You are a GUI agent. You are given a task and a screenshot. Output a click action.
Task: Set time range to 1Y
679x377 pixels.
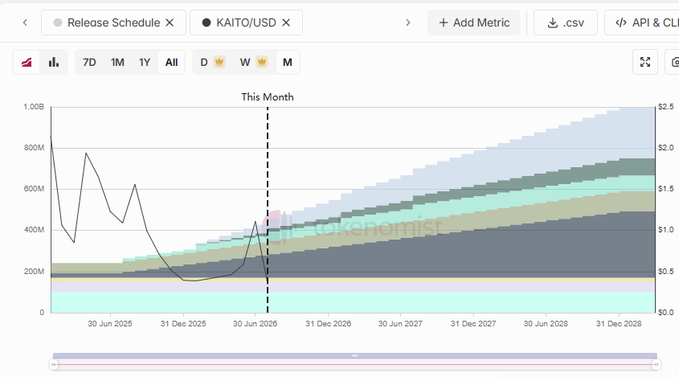coord(145,62)
